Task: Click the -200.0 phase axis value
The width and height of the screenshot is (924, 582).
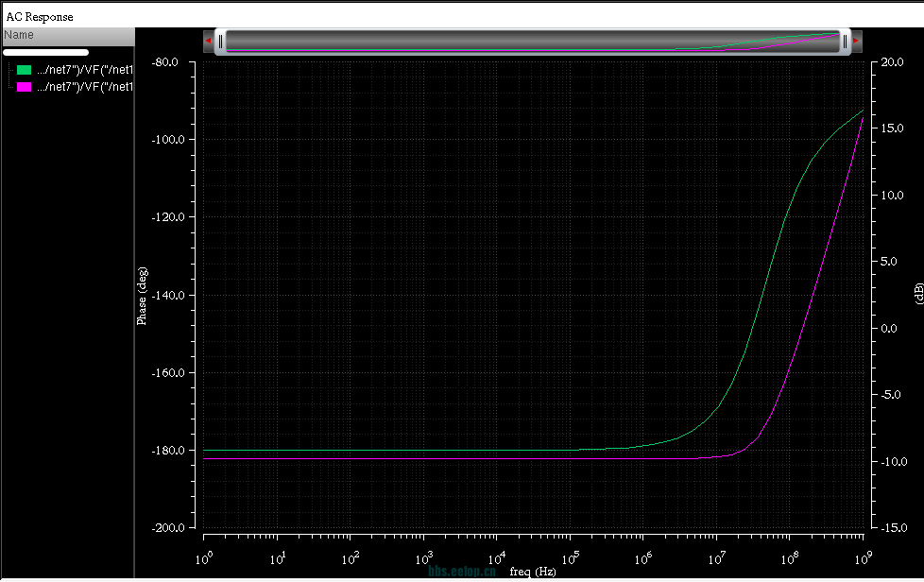Action: point(168,528)
